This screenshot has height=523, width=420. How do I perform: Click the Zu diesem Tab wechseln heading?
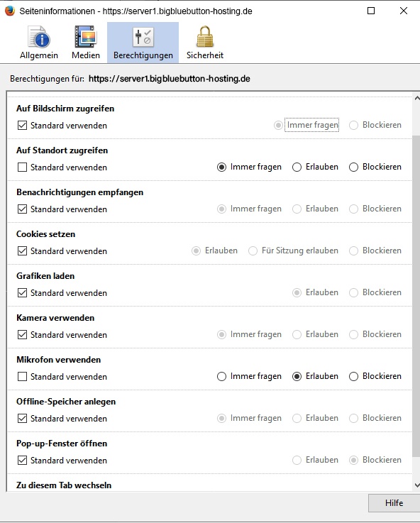(64, 485)
